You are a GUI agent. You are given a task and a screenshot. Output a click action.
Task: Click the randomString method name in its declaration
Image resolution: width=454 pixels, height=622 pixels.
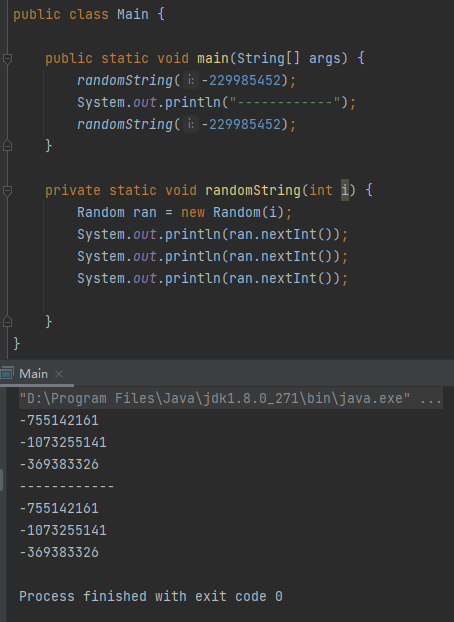(253, 191)
